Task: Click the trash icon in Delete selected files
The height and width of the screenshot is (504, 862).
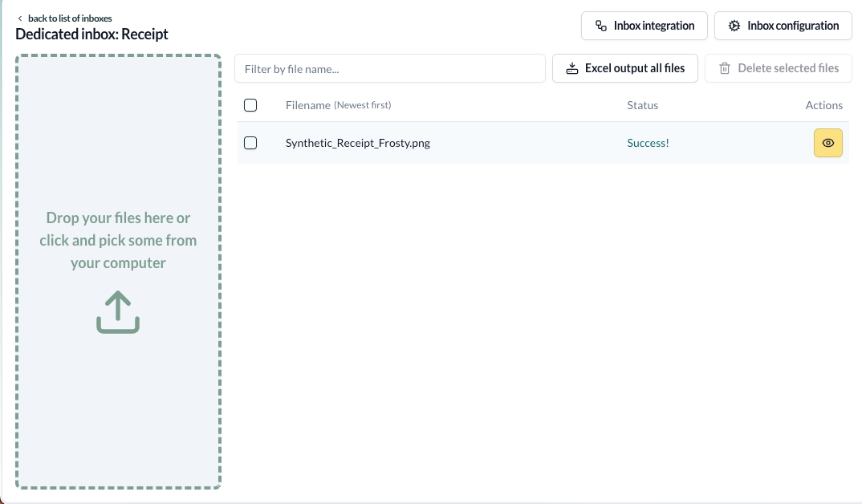Action: click(x=725, y=69)
